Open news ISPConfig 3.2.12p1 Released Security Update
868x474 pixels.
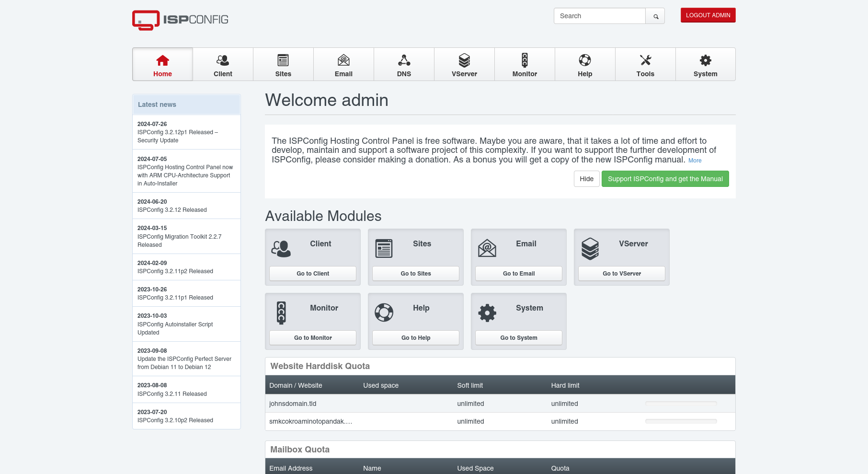(x=186, y=132)
